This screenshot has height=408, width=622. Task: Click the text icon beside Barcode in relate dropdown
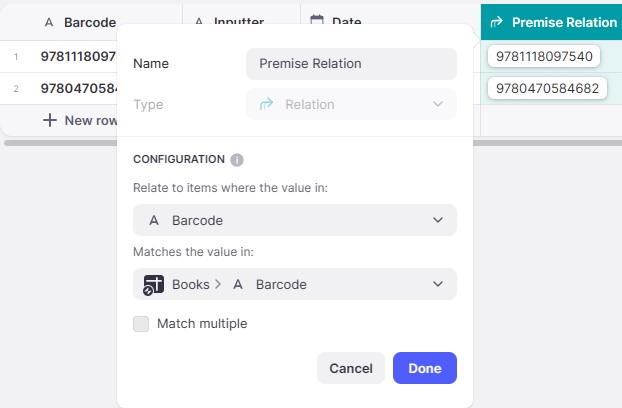click(x=154, y=220)
